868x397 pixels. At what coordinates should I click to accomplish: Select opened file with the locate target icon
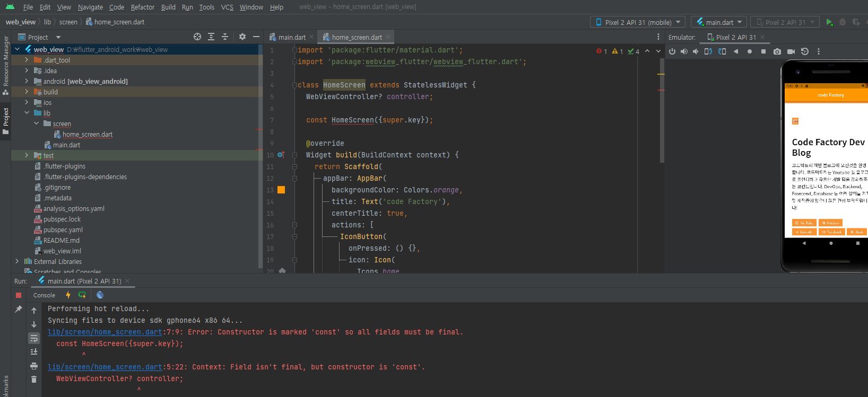(197, 37)
